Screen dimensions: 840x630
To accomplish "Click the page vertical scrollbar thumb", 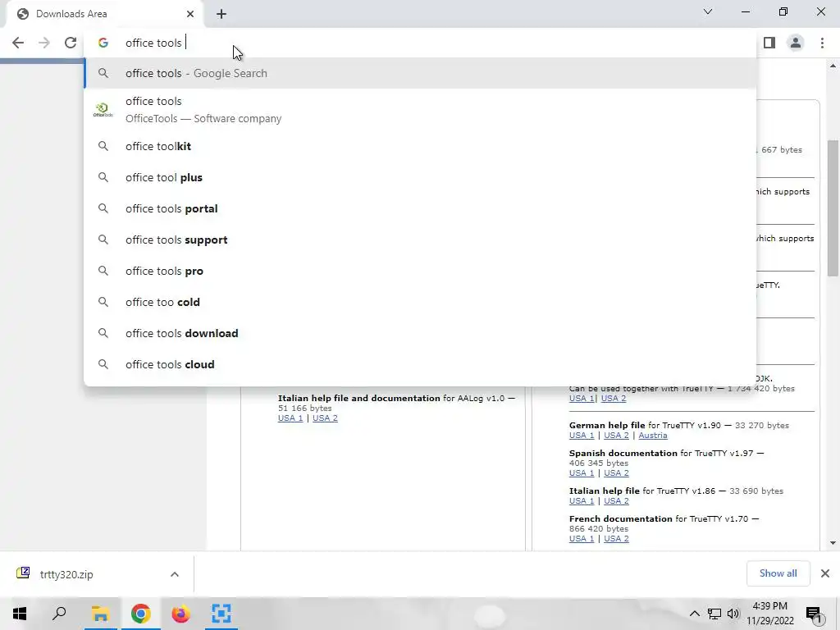I will (x=833, y=208).
